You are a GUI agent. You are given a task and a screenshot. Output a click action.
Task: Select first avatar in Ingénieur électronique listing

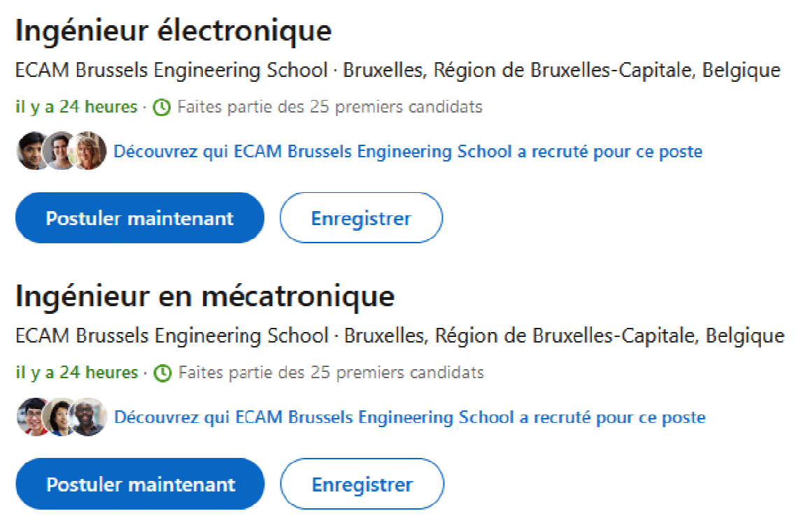point(34,151)
